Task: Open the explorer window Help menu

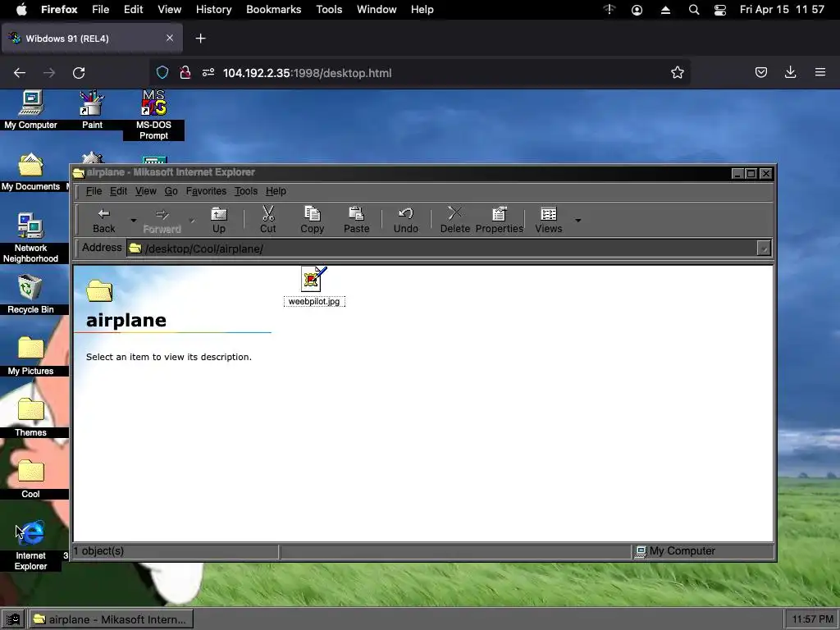Action: point(276,191)
